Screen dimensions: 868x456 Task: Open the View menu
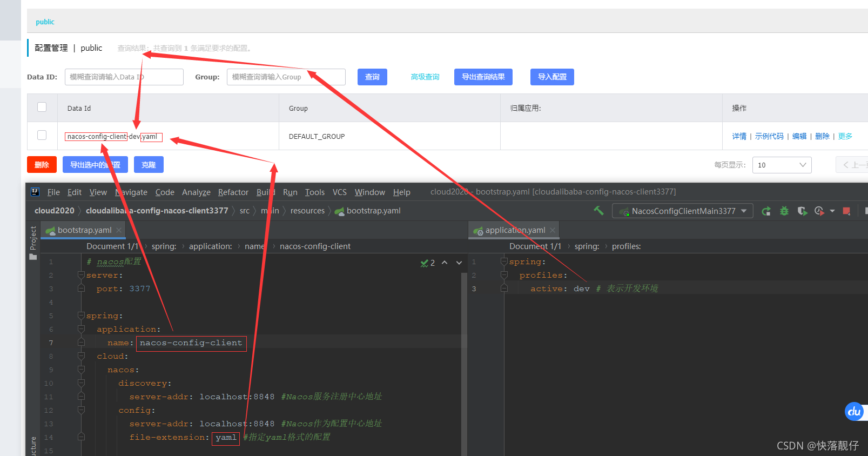click(x=98, y=192)
